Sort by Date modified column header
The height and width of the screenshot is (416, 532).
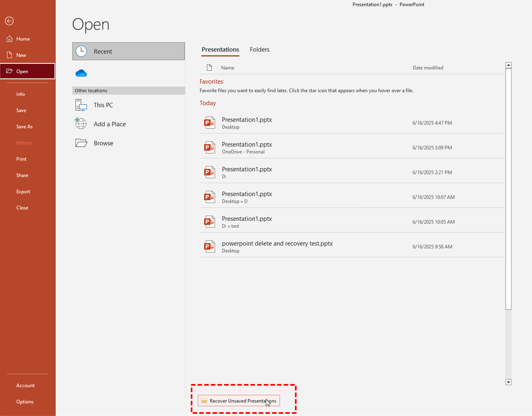(x=428, y=67)
